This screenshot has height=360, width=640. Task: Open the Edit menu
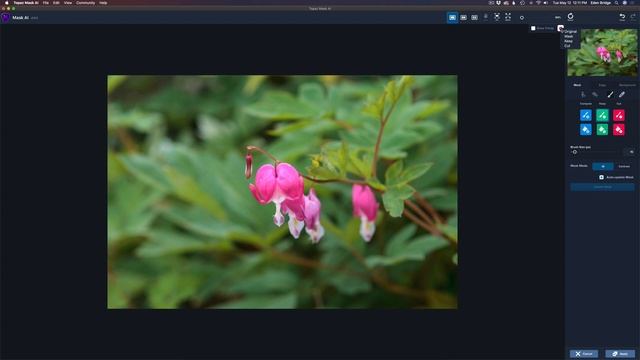coord(56,2)
